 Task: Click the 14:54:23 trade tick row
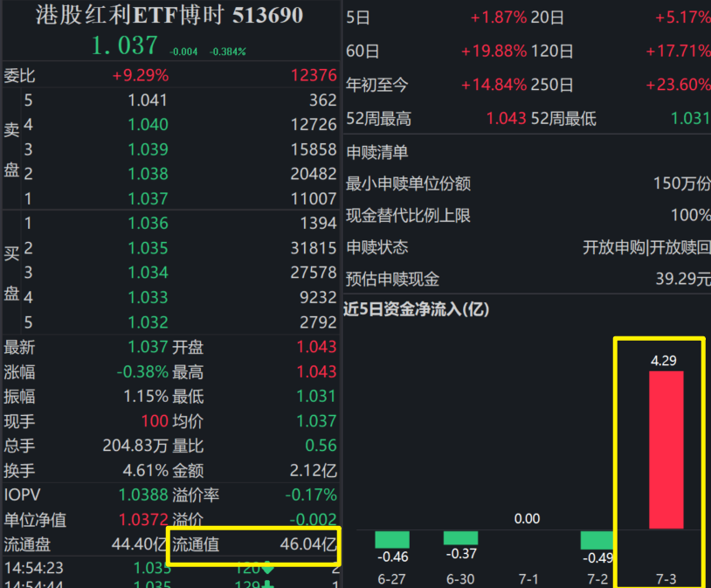point(171,568)
